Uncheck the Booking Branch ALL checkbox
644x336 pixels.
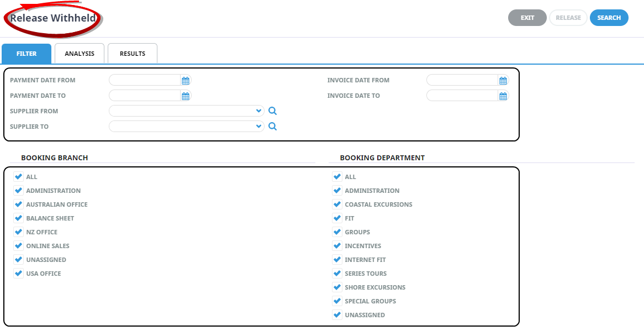pyautogui.click(x=19, y=177)
